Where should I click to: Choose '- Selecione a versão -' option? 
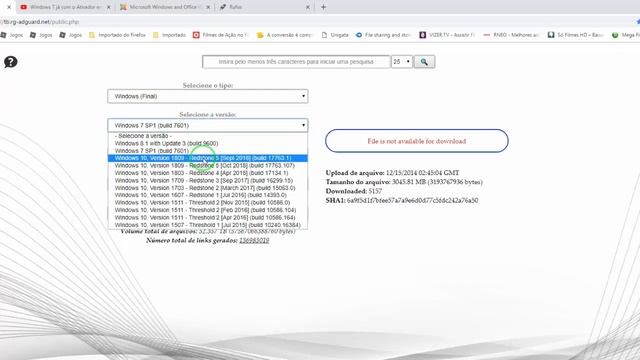point(208,136)
